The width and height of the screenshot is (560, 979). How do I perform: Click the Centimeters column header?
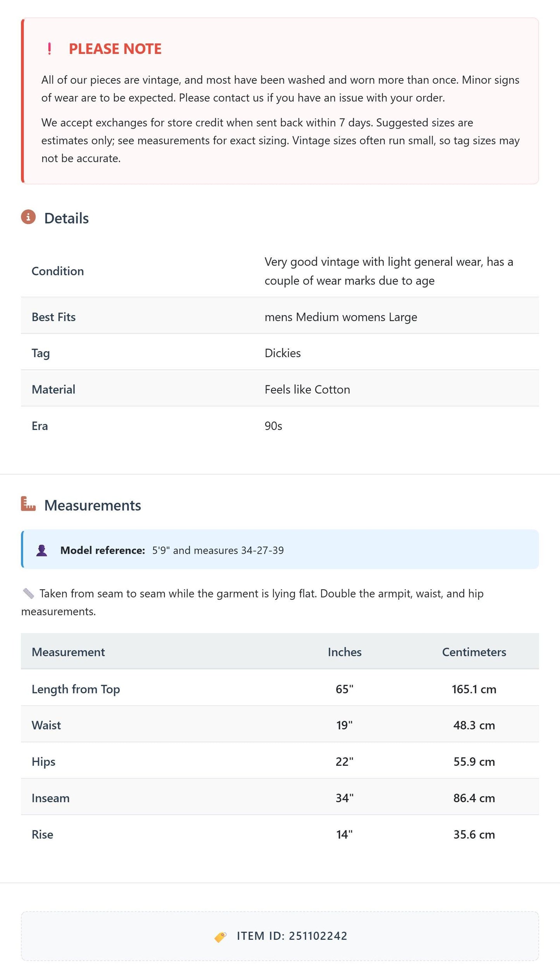[x=474, y=652]
